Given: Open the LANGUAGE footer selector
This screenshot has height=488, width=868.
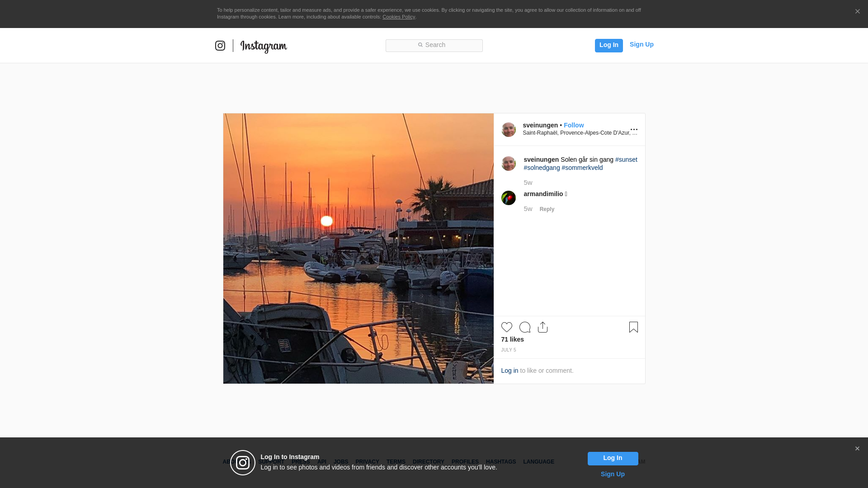Looking at the screenshot, I should click(538, 462).
